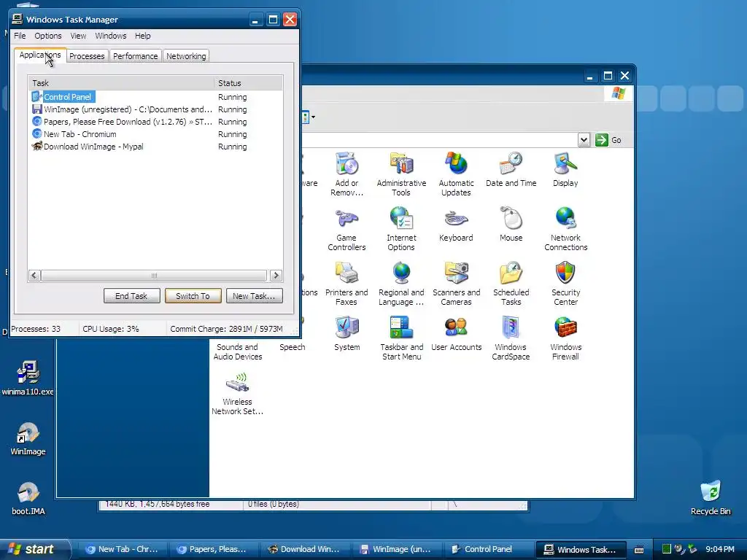This screenshot has width=747, height=560.
Task: Open Network Connections icon
Action: 565,228
